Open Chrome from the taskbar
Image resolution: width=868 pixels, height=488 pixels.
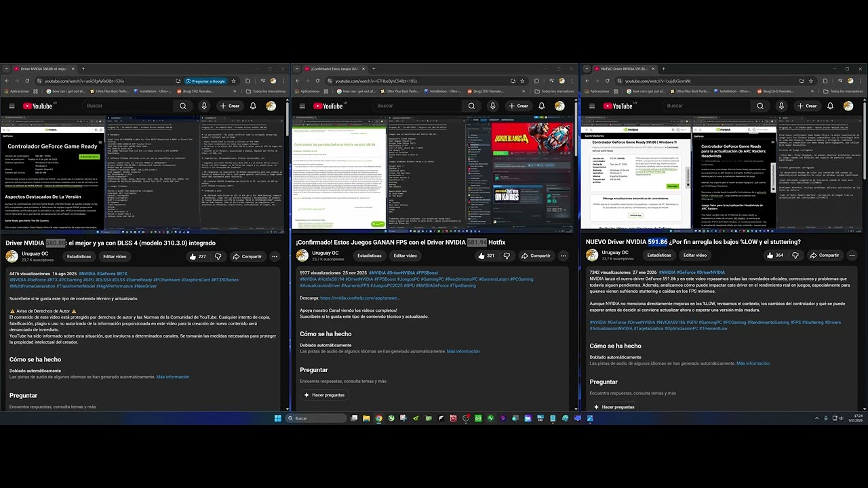point(379,418)
